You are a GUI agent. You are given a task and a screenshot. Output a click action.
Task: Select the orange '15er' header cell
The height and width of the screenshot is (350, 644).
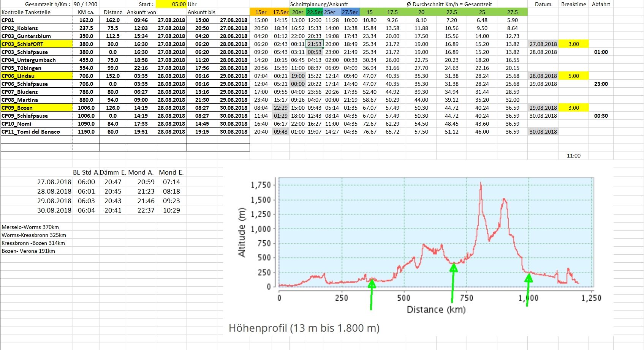[261, 12]
